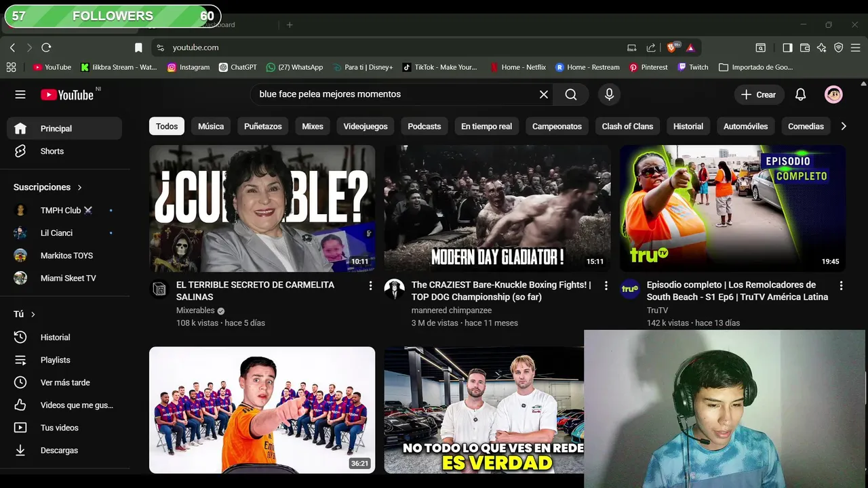The image size is (868, 488).
Task: Open a new browser tab
Action: click(x=290, y=24)
